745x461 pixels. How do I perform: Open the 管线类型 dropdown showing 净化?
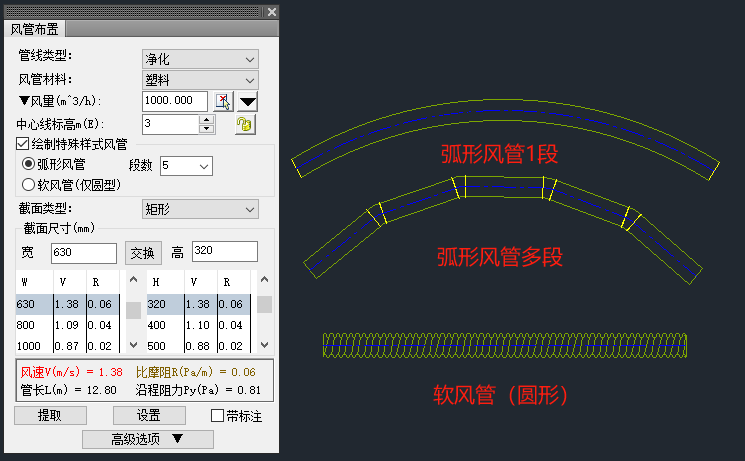[x=200, y=60]
